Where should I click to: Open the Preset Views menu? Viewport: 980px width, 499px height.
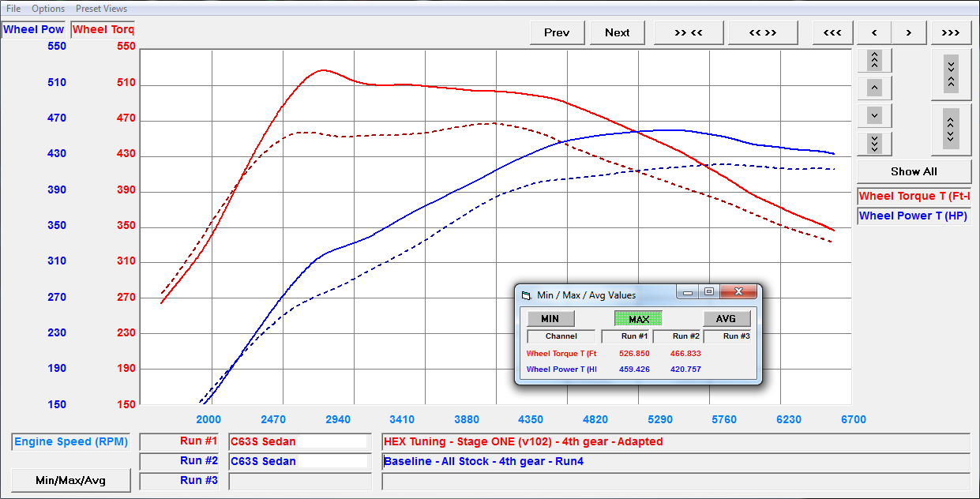[x=101, y=9]
